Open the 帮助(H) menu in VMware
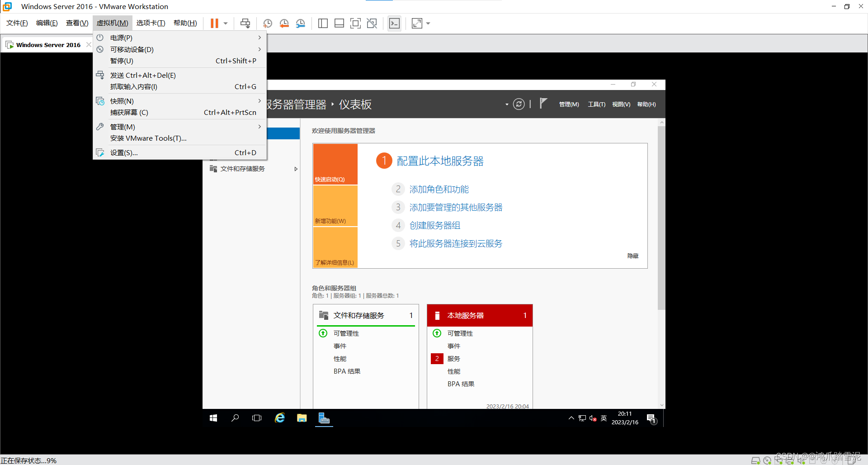 point(185,23)
